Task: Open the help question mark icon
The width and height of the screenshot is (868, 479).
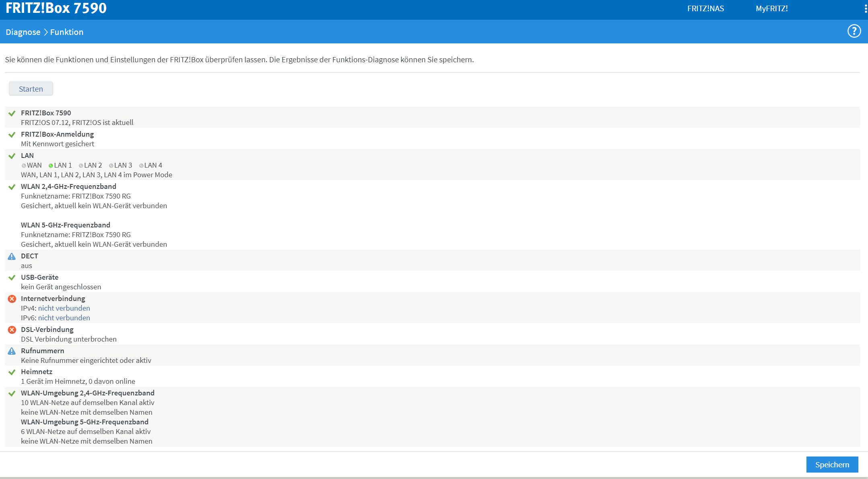Action: click(854, 31)
